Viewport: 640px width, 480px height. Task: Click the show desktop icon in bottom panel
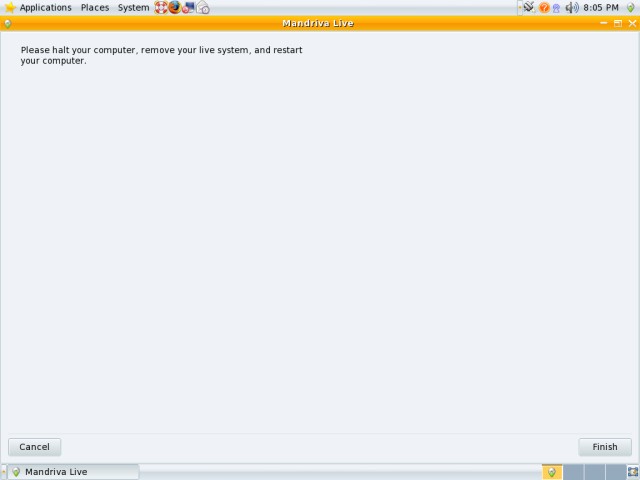point(633,472)
